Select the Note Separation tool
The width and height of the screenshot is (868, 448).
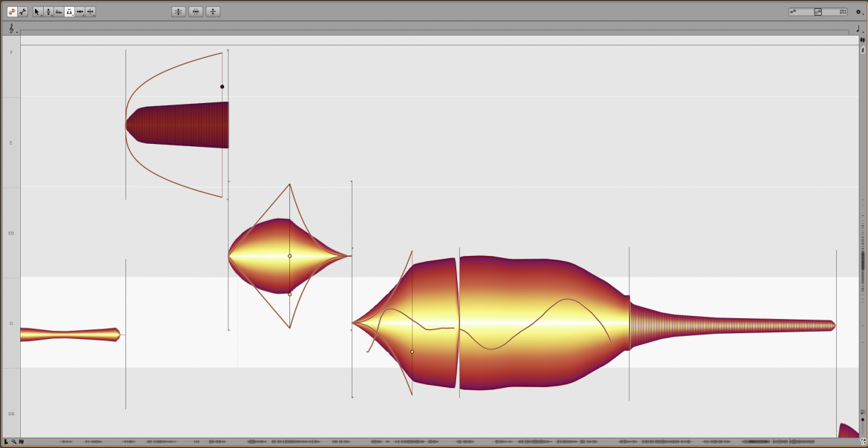pos(91,11)
